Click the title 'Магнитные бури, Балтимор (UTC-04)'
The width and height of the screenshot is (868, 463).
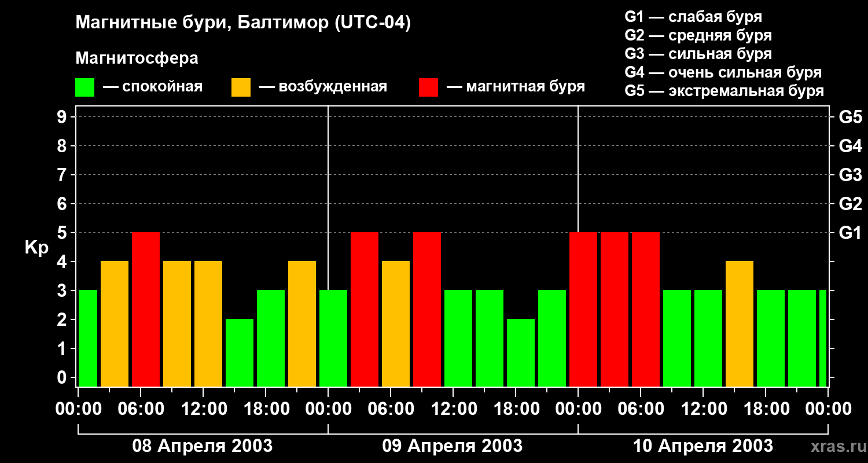click(243, 23)
